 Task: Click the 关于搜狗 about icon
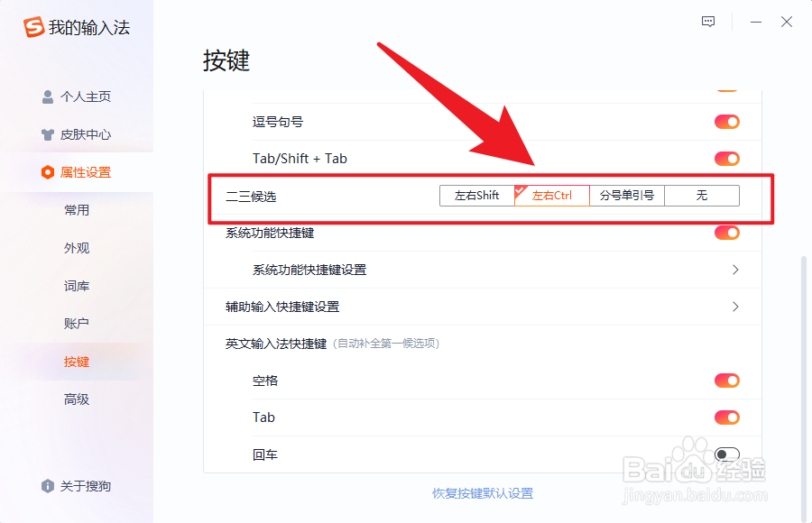tap(47, 486)
